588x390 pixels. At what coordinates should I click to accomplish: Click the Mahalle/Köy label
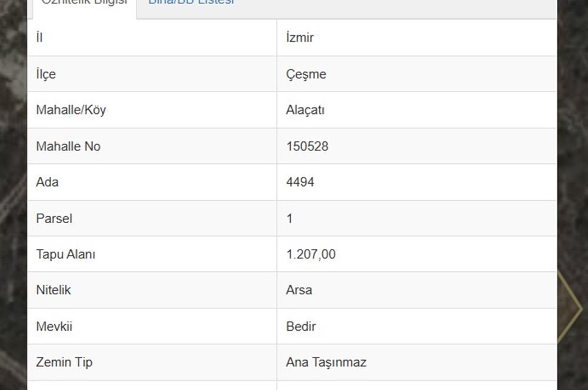(x=71, y=110)
